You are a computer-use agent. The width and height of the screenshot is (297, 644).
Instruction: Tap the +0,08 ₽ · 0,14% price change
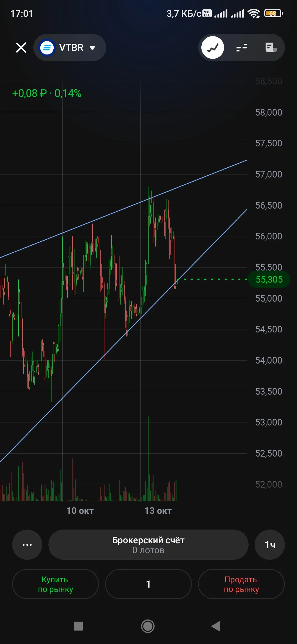click(x=47, y=93)
